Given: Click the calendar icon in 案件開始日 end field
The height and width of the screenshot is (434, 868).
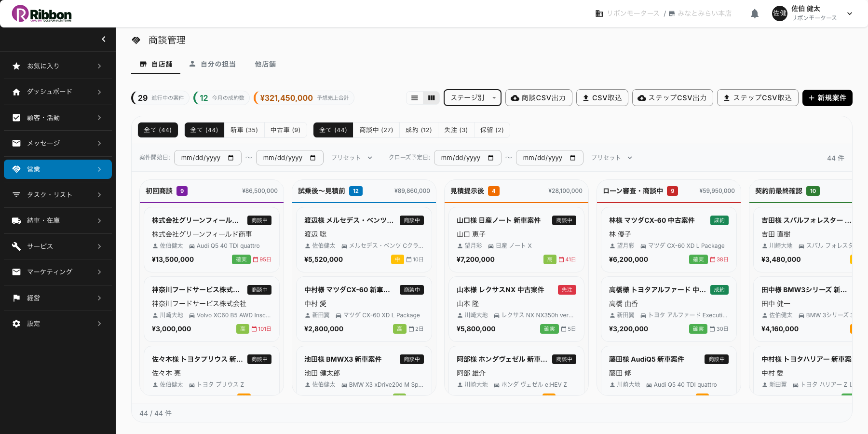Looking at the screenshot, I should 313,158.
